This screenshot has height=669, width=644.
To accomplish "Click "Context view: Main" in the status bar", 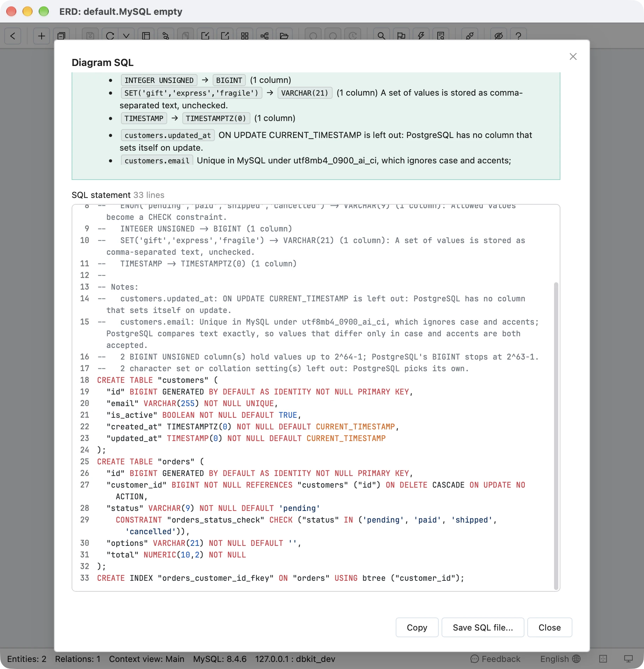I will click(147, 659).
